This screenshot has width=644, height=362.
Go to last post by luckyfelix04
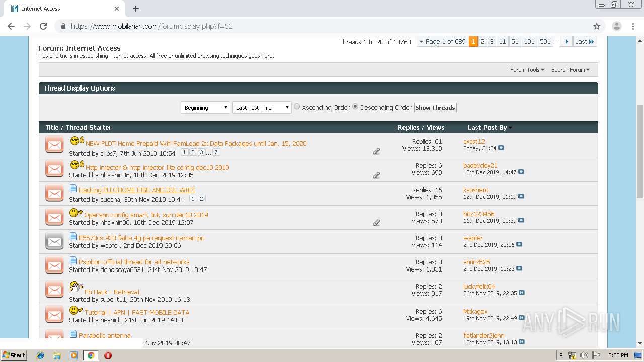point(522,293)
